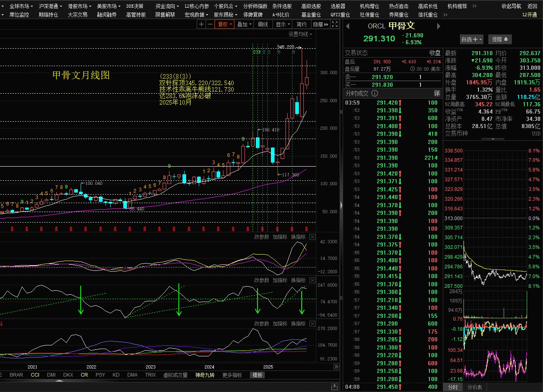The width and height of the screenshot is (543, 392).
Task: Toggle the CCI indicator
Action: (35, 375)
